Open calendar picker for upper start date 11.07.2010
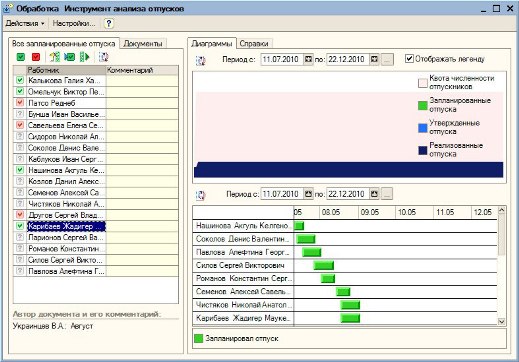 coord(308,59)
